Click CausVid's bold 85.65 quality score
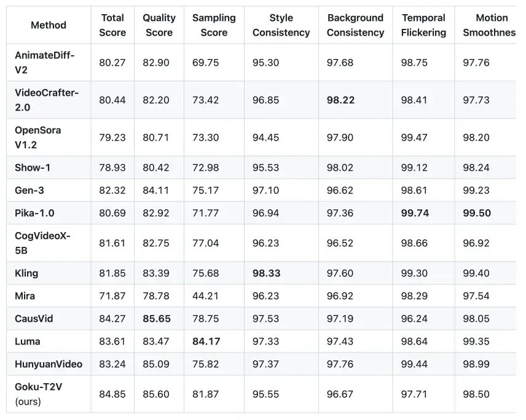The height and width of the screenshot is (420, 526). tap(157, 319)
